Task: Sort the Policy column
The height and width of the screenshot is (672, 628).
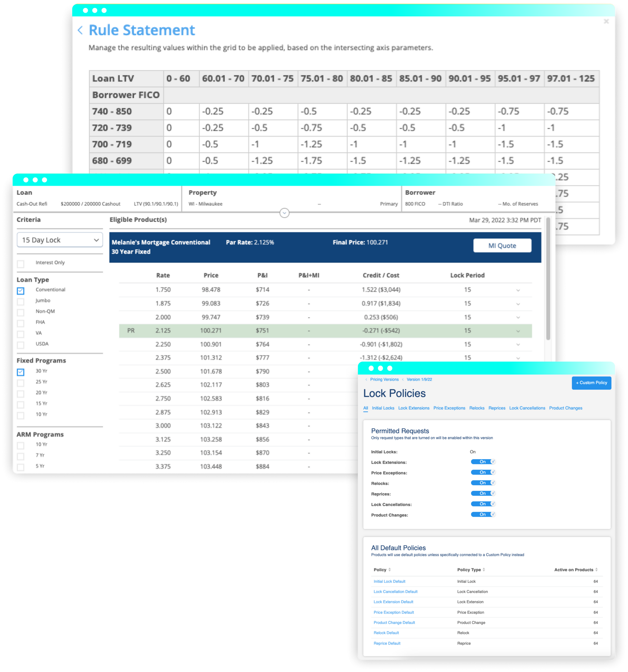Action: [390, 570]
